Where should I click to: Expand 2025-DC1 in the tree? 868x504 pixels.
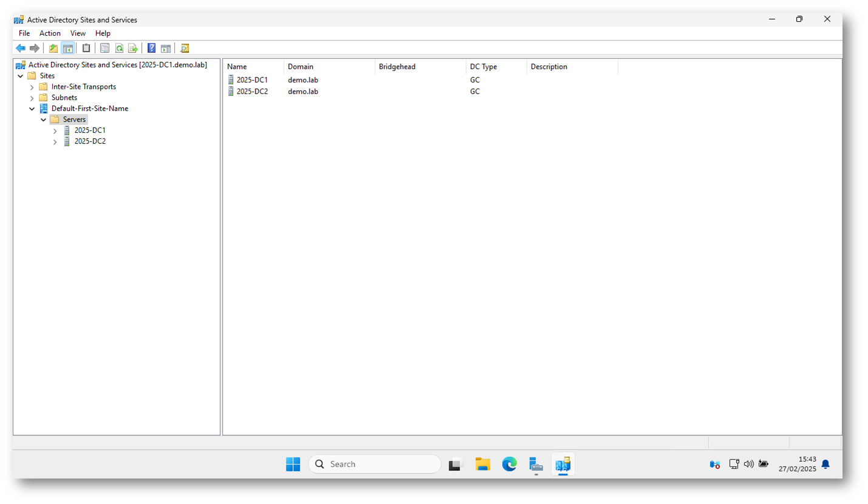[x=55, y=131]
